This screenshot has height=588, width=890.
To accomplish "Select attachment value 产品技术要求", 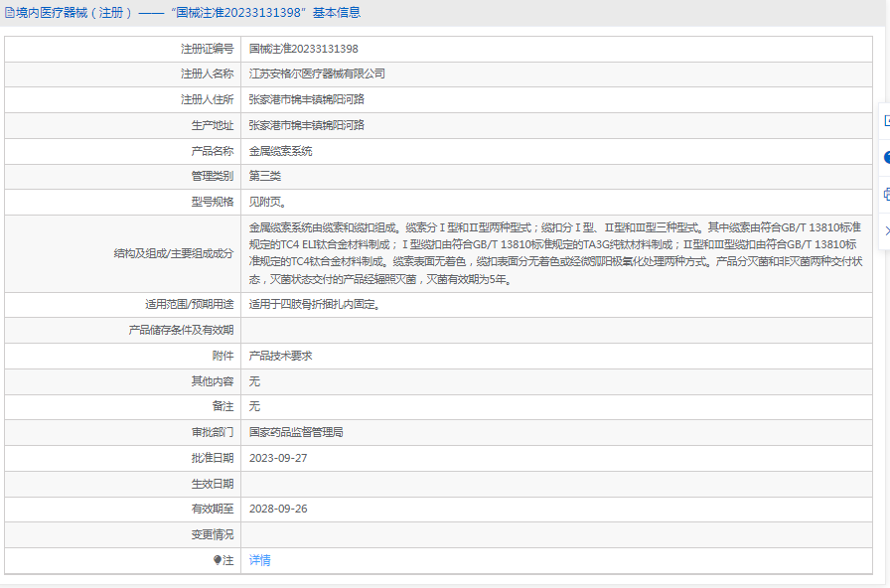I will tap(280, 356).
